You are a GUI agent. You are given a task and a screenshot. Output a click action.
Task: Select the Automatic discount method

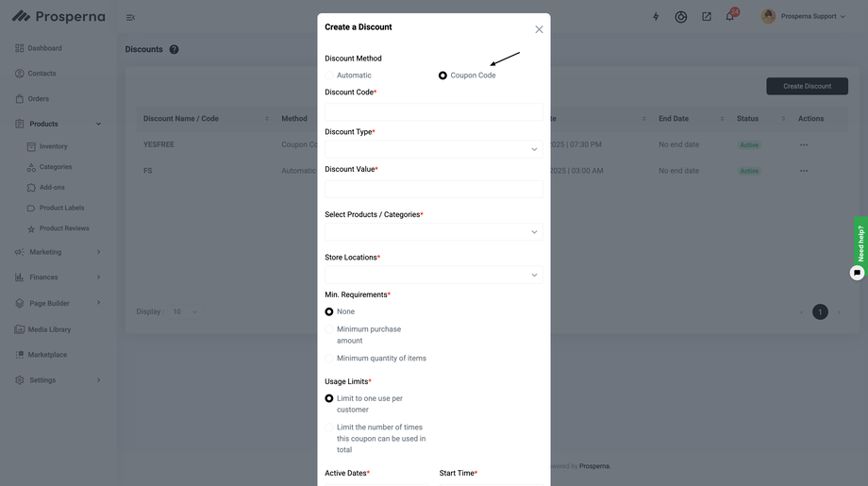[x=329, y=75]
